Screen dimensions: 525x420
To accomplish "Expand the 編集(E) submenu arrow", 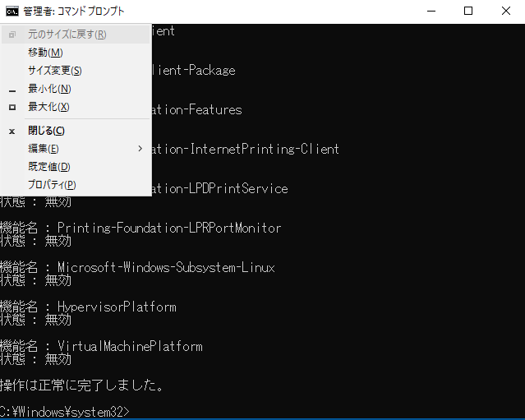I will (x=140, y=149).
